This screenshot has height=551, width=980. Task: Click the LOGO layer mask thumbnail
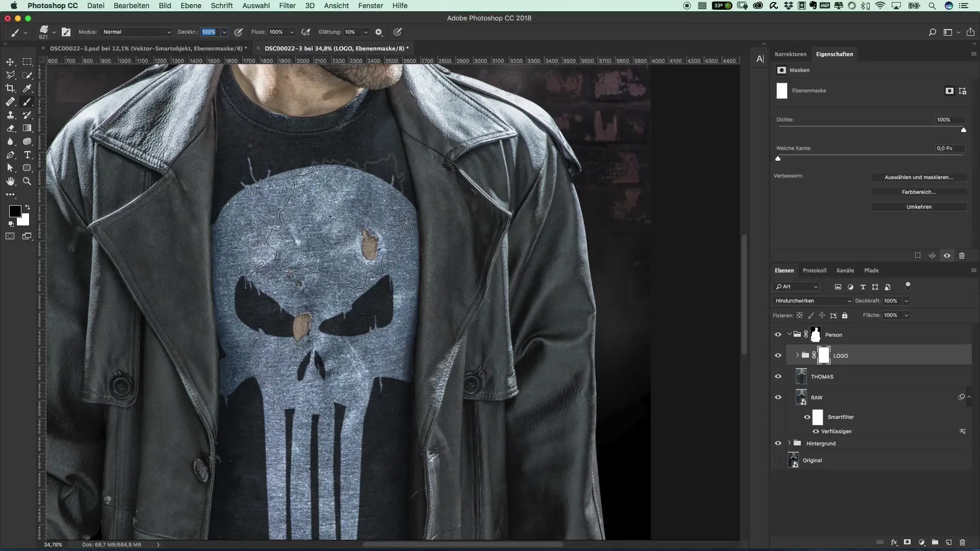(x=824, y=356)
